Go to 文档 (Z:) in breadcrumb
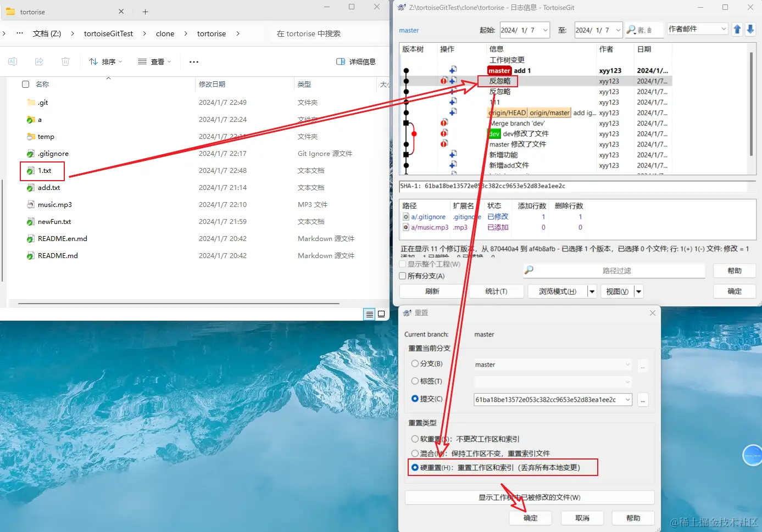This screenshot has width=762, height=532. (47, 33)
